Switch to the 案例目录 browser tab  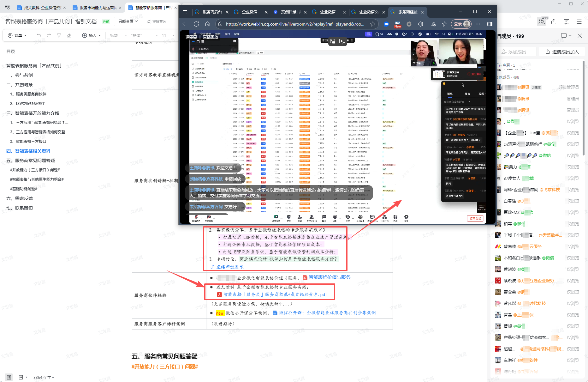[290, 12]
